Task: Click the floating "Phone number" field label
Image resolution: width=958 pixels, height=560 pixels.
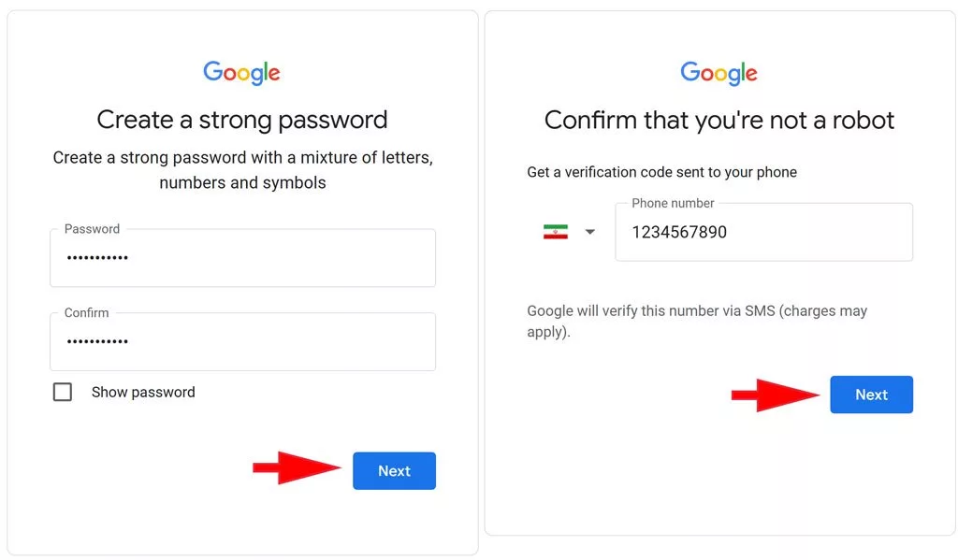Action: [673, 204]
